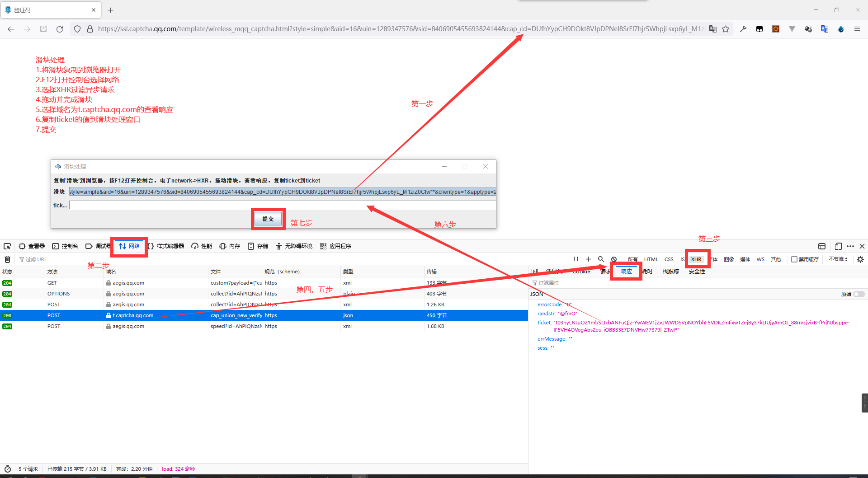868x478 pixels.
Task: Open request blocking panel icon
Action: [x=614, y=259]
